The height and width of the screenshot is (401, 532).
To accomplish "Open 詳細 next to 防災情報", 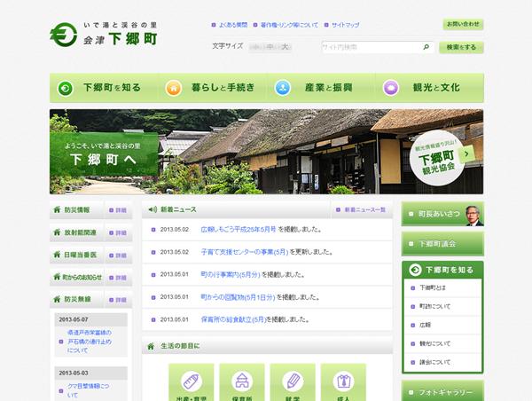I will tap(118, 210).
